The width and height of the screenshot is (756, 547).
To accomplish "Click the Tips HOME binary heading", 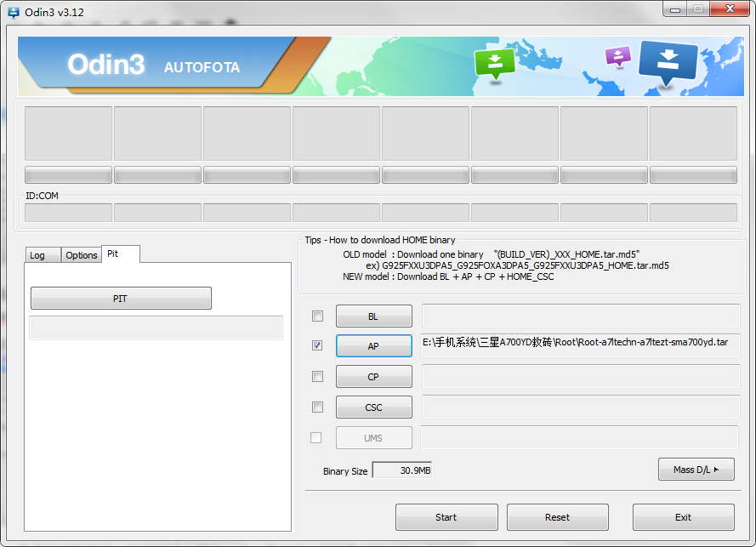I will tap(380, 240).
